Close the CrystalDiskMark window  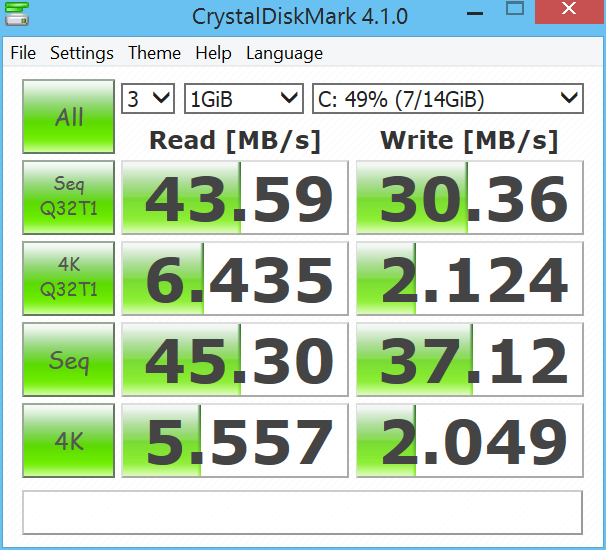[570, 11]
